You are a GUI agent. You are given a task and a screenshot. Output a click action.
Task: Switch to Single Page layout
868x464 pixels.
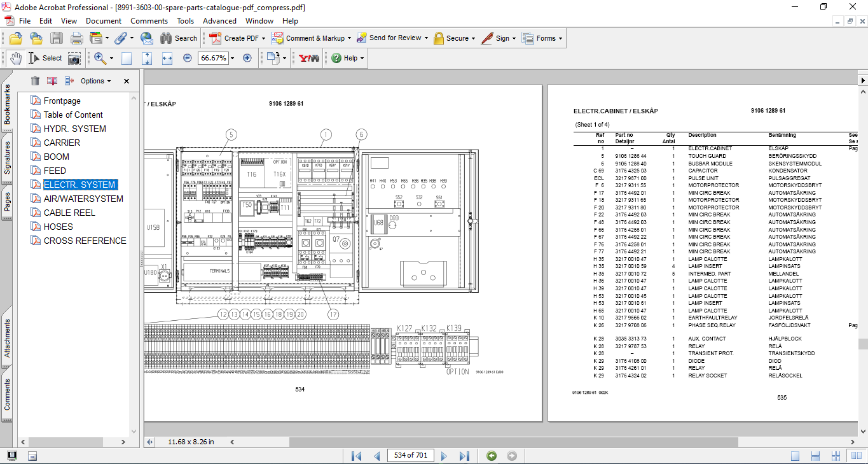(795, 456)
